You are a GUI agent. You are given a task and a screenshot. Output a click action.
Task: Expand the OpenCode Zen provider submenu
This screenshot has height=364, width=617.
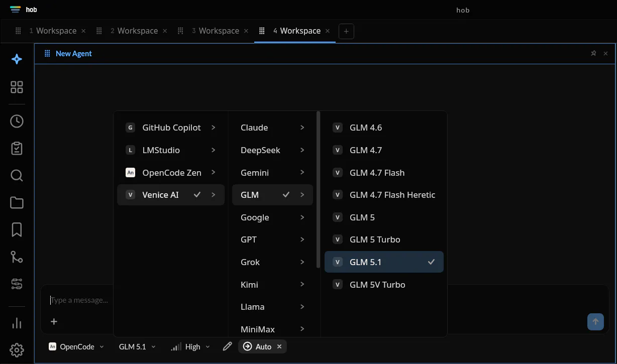pos(171,173)
